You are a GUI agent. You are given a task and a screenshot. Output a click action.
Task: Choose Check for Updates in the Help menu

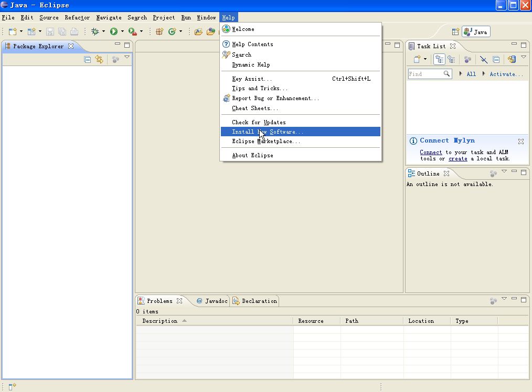pyautogui.click(x=301, y=122)
